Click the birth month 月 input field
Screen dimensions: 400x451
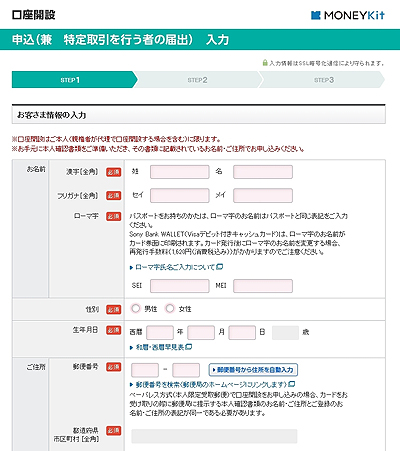(201, 333)
